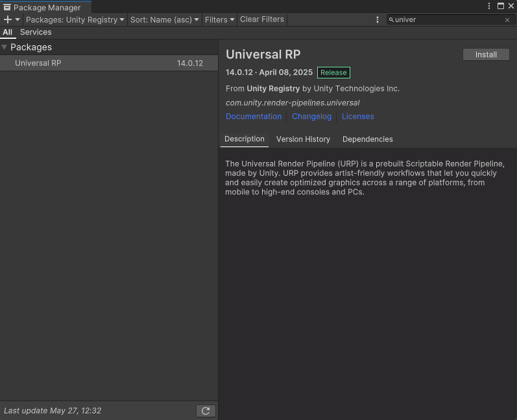517x420 pixels.
Task: Open the Documentation link
Action: (x=254, y=117)
